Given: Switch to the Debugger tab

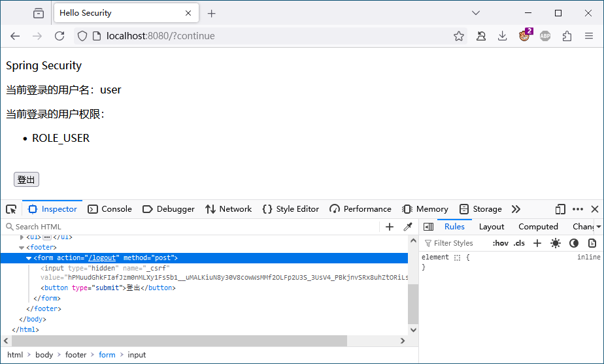Looking at the screenshot, I should tap(169, 209).
